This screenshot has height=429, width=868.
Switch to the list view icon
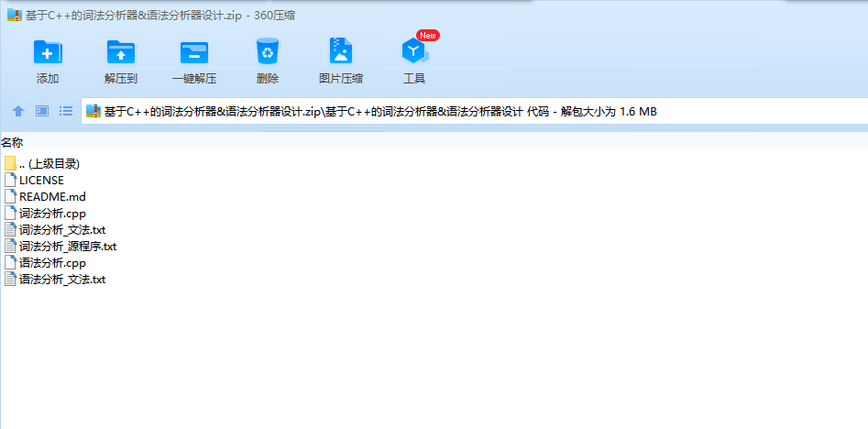(x=66, y=111)
